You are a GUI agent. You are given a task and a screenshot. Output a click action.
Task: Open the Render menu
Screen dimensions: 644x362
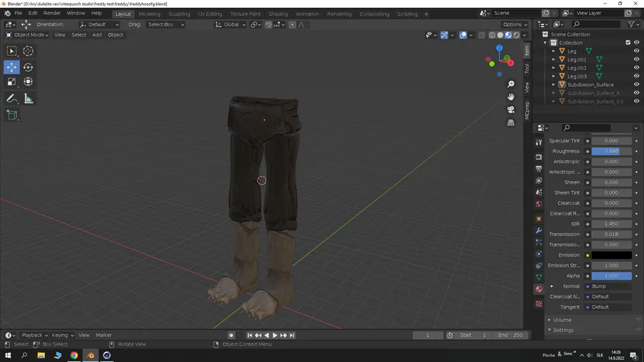tap(52, 13)
